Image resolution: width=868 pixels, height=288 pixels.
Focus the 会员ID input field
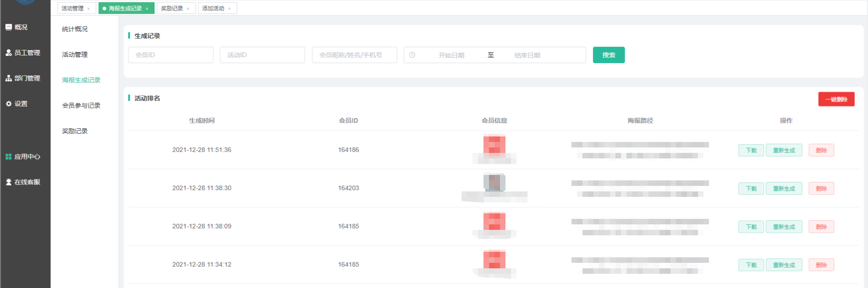pos(170,55)
